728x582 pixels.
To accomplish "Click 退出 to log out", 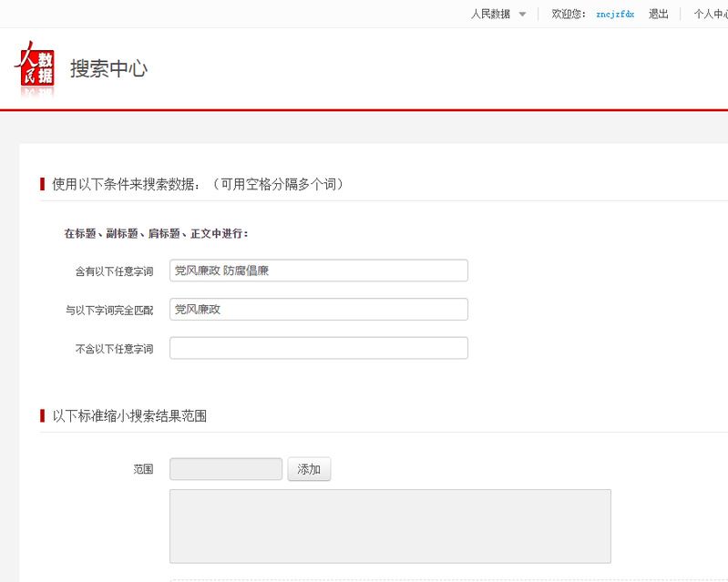I will coord(658,14).
